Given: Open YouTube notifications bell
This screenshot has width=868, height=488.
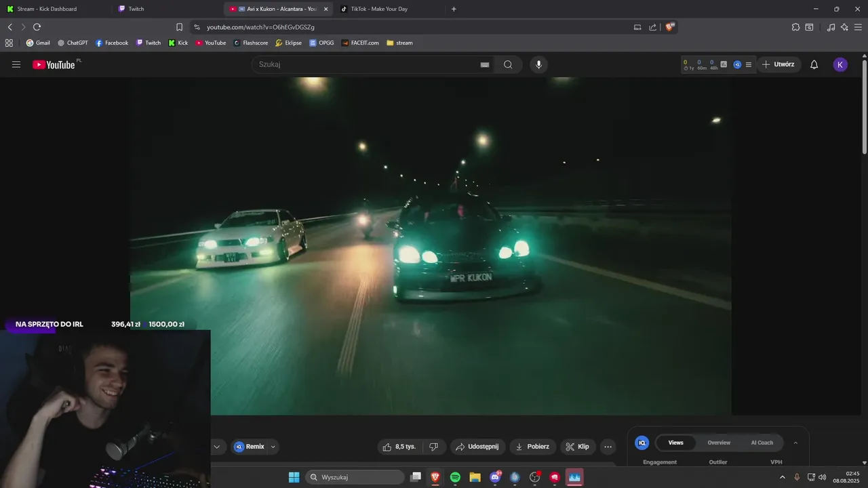Looking at the screenshot, I should tap(814, 64).
